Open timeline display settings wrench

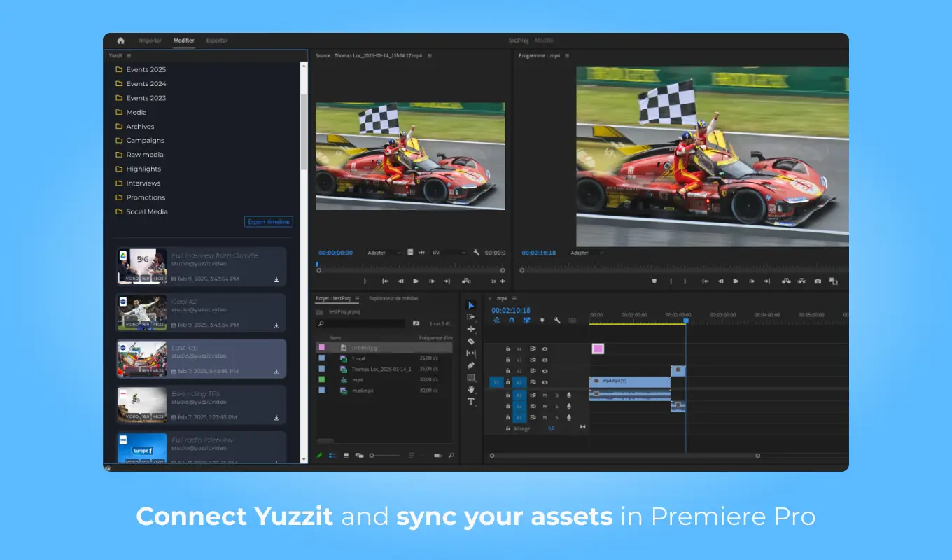[557, 320]
